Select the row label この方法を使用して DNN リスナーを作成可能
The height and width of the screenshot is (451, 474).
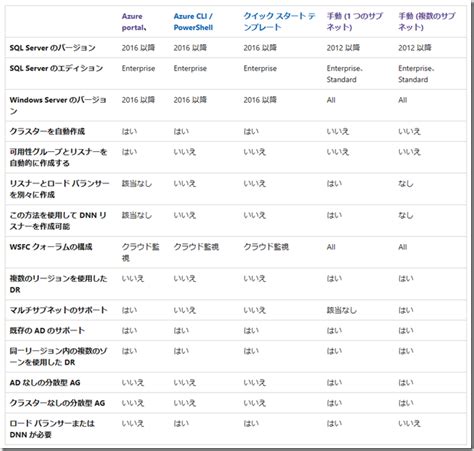click(x=58, y=221)
